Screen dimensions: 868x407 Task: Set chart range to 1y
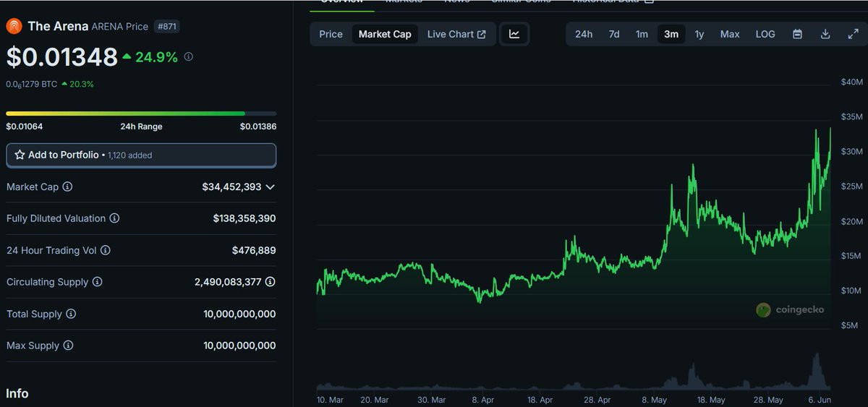[x=699, y=34]
